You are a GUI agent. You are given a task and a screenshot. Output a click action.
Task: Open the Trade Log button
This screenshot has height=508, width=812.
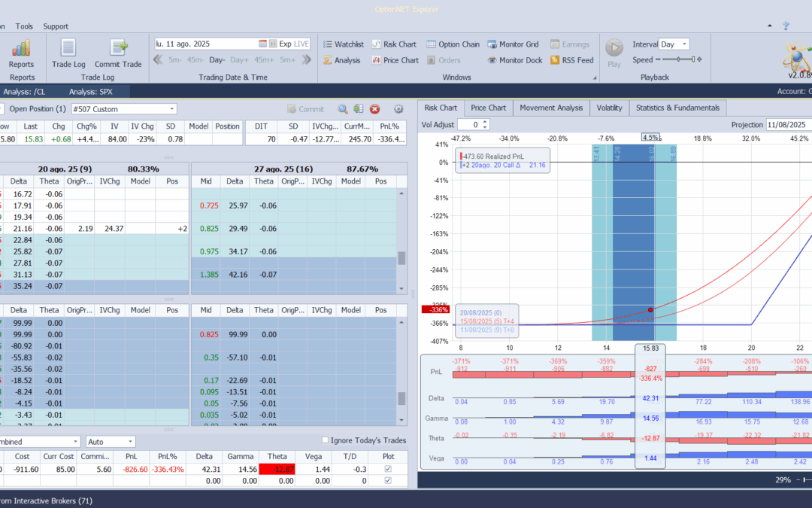coord(68,54)
